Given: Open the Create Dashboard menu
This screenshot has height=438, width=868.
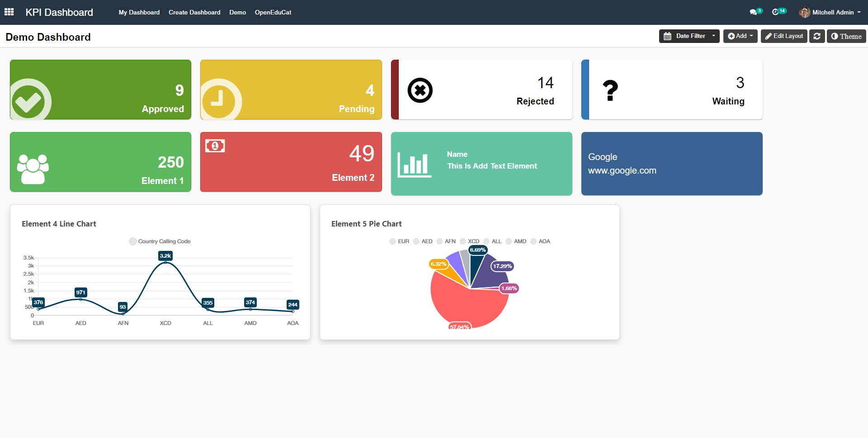Looking at the screenshot, I should [194, 12].
